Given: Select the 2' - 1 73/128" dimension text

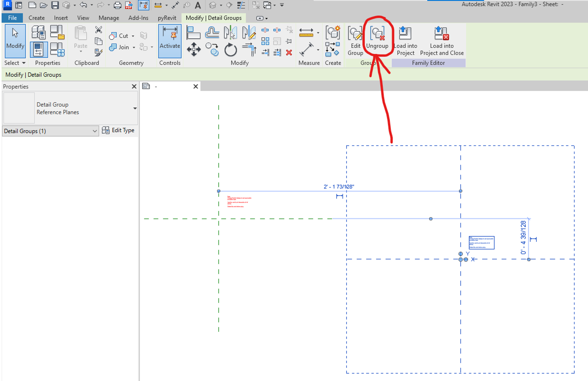Looking at the screenshot, I should click(x=339, y=186).
